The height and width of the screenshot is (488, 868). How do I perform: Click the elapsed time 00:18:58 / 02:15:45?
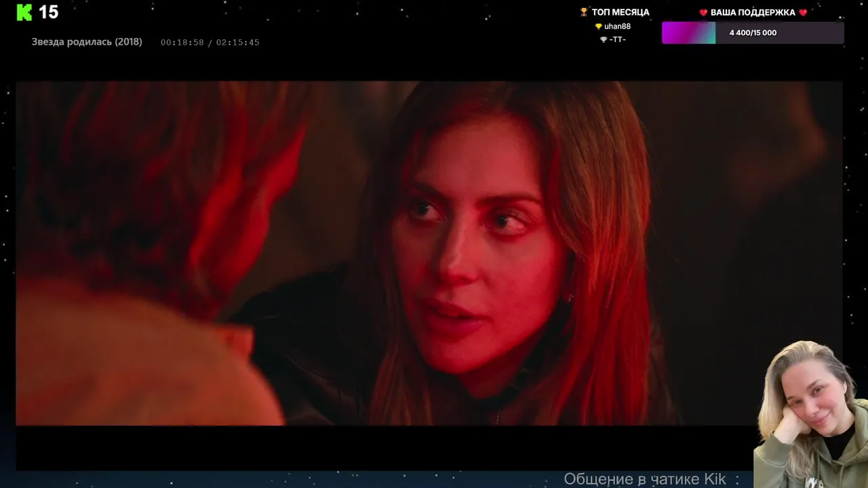coord(210,43)
